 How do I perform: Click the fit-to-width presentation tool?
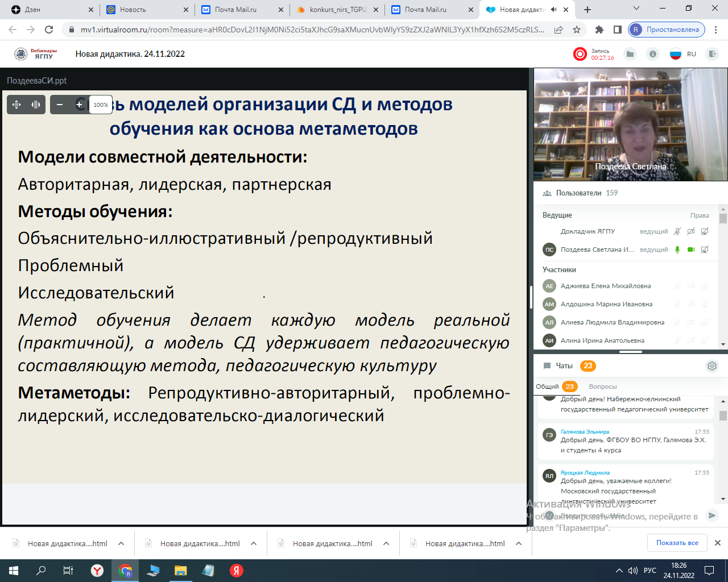pos(36,105)
